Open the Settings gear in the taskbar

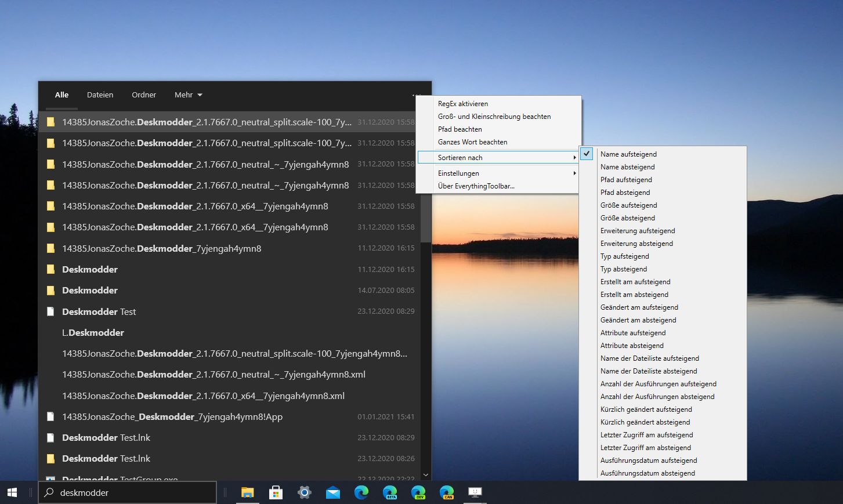coord(305,492)
